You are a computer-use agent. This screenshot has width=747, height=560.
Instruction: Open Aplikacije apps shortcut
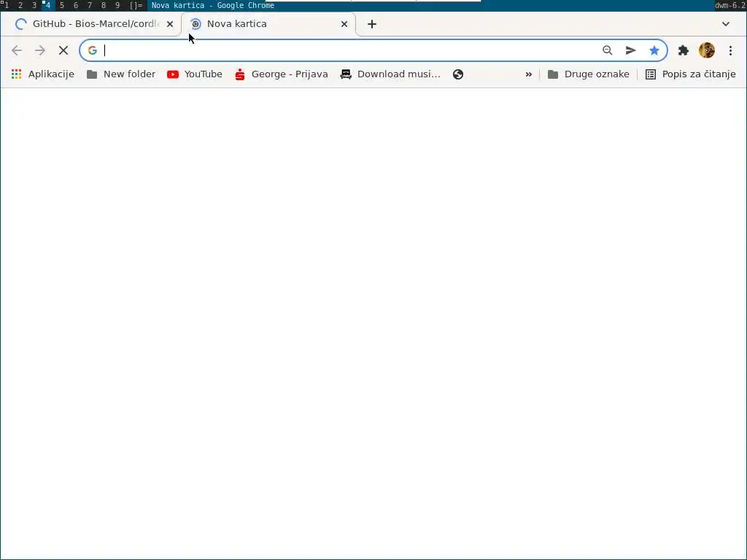(43, 74)
